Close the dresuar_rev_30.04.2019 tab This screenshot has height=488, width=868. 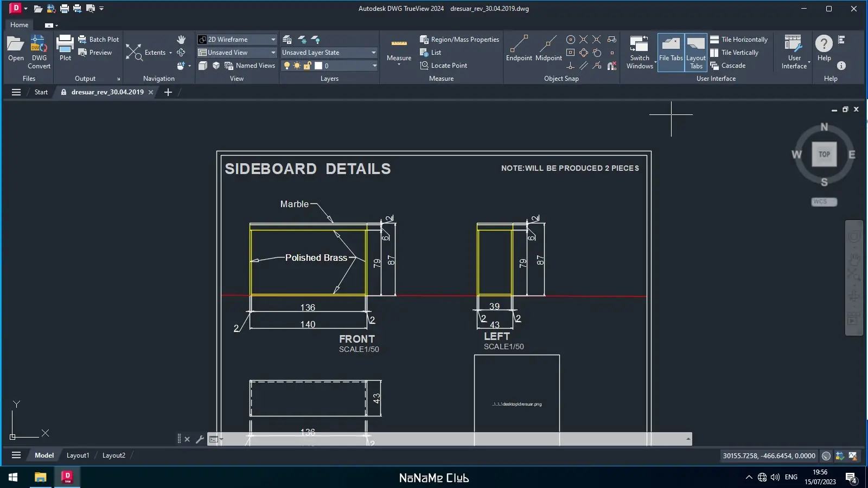[151, 92]
